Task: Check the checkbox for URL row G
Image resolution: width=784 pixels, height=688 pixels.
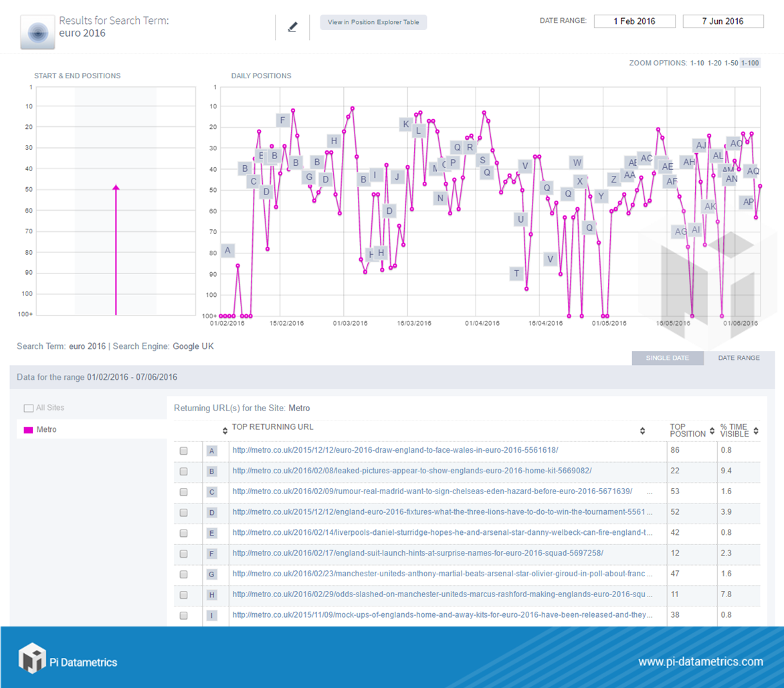Action: click(183, 574)
